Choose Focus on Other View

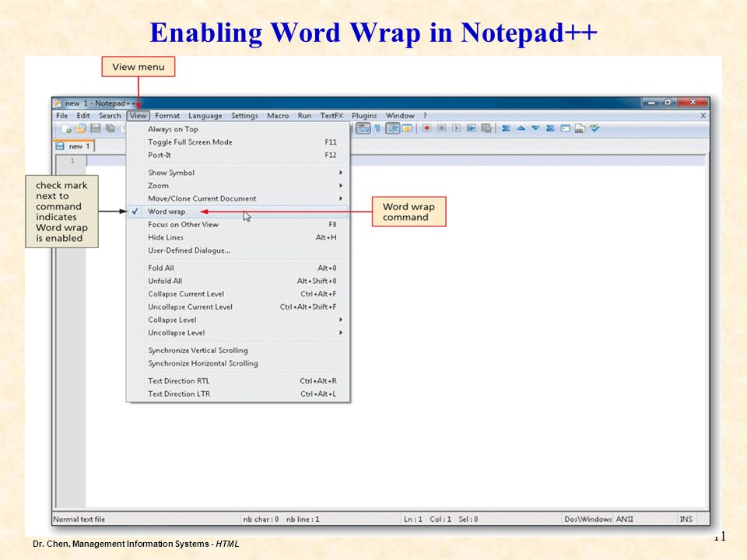pyautogui.click(x=238, y=224)
